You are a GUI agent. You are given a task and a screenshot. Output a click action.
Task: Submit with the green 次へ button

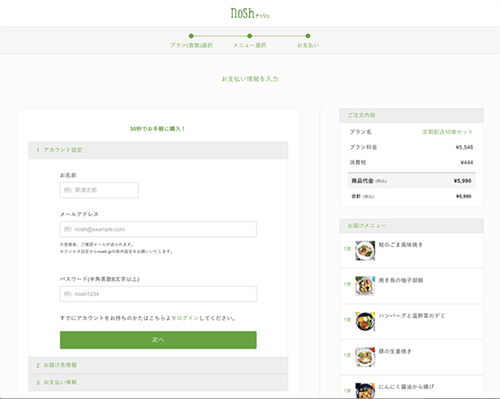click(158, 340)
